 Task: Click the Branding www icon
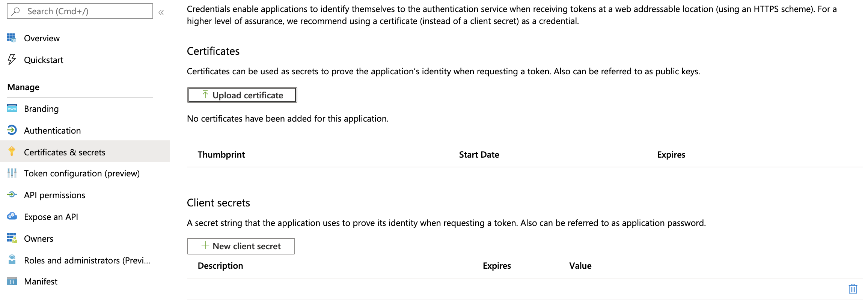[x=12, y=108]
